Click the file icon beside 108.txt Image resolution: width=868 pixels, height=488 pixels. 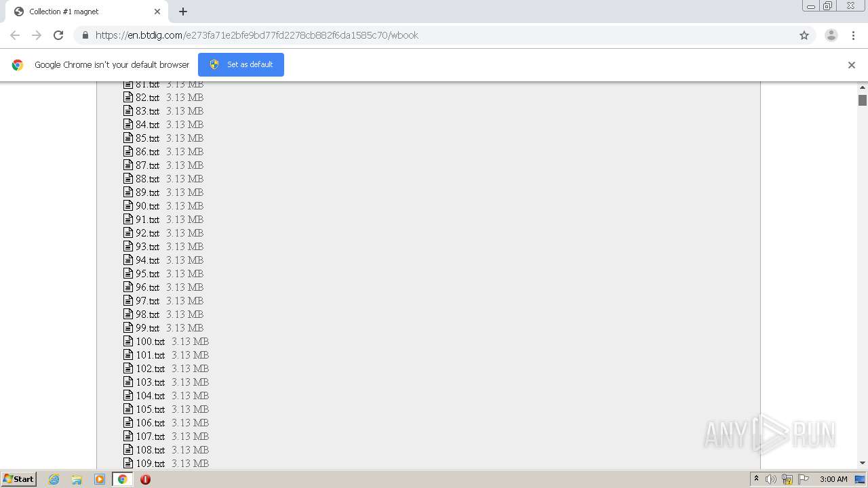128,449
